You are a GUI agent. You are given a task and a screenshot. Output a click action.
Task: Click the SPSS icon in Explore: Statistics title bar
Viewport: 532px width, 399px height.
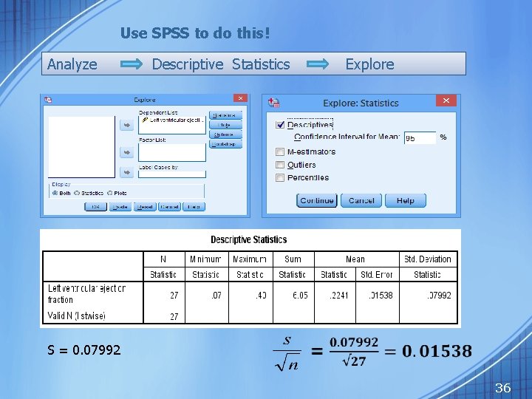tap(273, 102)
